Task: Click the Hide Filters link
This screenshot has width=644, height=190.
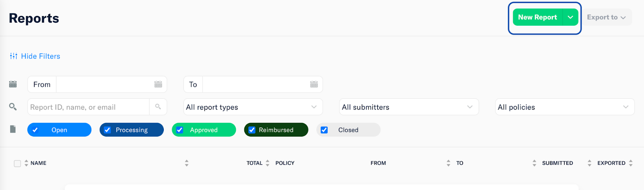Action: click(40, 56)
